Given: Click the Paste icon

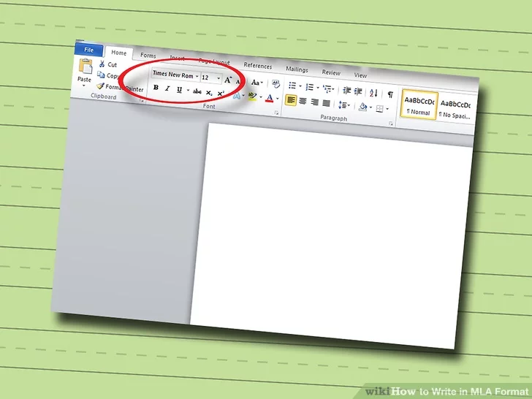Looking at the screenshot, I should pos(85,70).
